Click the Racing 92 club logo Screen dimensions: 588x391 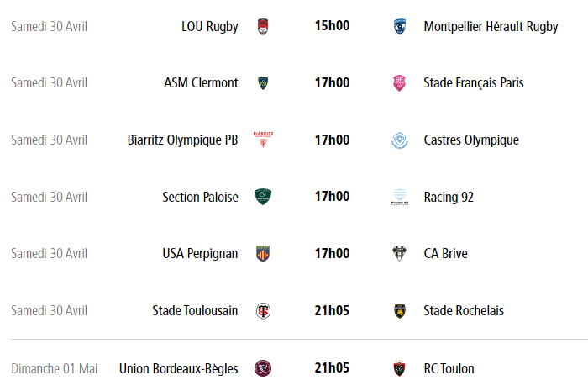click(x=400, y=197)
